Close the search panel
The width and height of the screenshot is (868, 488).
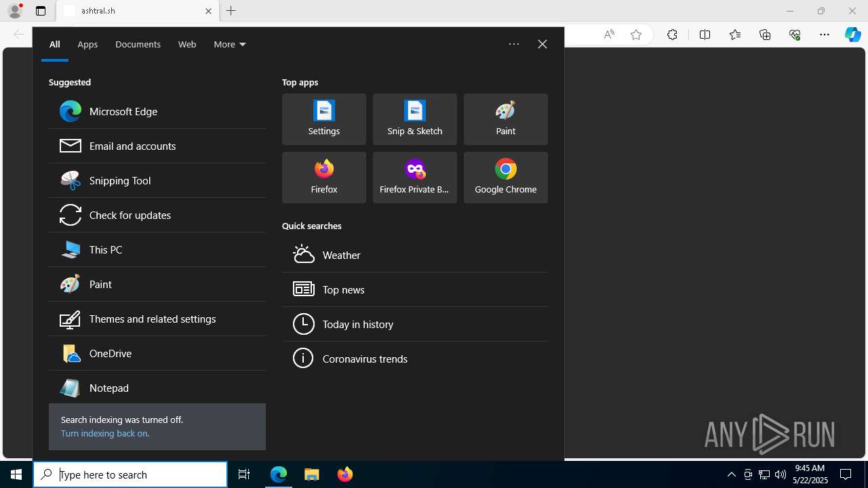click(542, 44)
